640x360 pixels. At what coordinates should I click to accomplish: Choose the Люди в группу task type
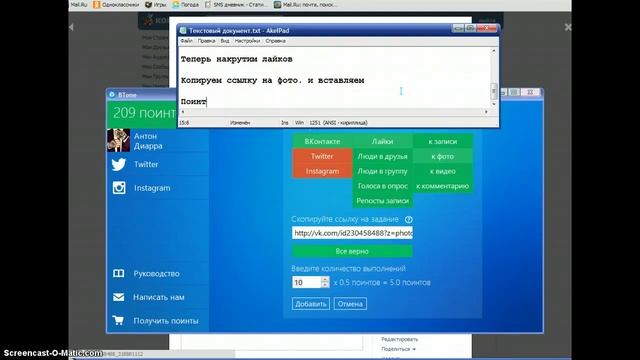(x=382, y=171)
